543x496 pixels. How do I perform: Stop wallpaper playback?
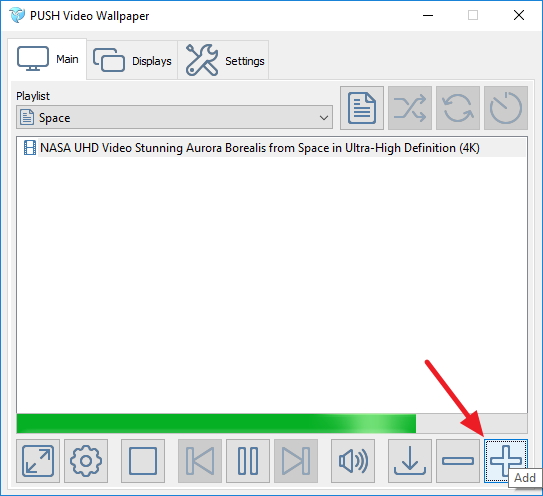pyautogui.click(x=143, y=461)
